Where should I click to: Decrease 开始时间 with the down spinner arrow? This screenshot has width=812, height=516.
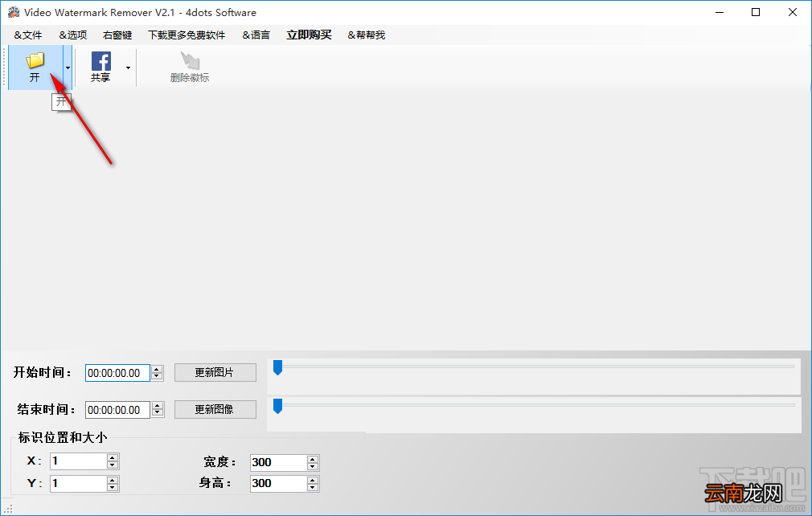[x=158, y=377]
